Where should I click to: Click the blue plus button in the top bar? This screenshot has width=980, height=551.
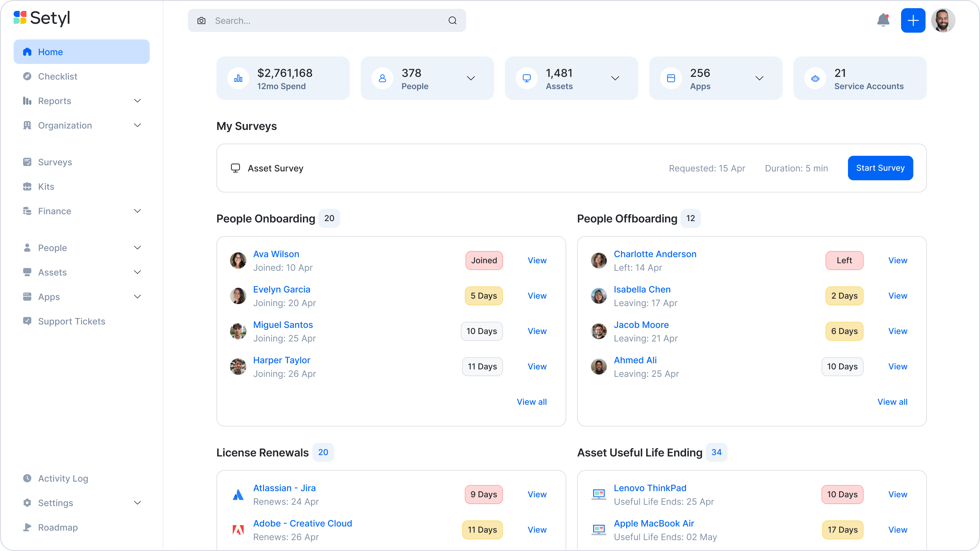click(x=913, y=20)
